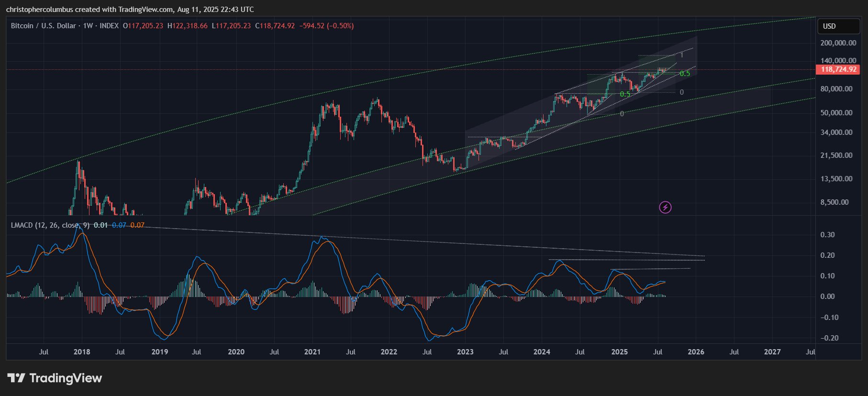Image resolution: width=868 pixels, height=396 pixels.
Task: Click the INDEX exchange label in header
Action: point(109,26)
